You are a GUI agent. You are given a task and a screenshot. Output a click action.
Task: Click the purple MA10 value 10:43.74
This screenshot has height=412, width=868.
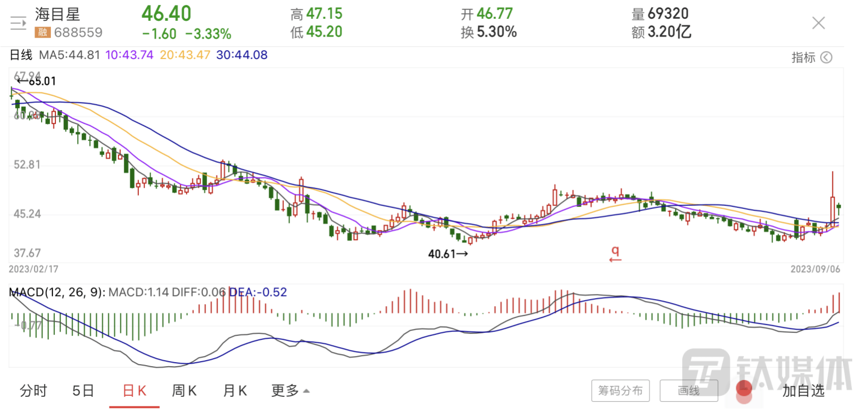click(x=129, y=55)
